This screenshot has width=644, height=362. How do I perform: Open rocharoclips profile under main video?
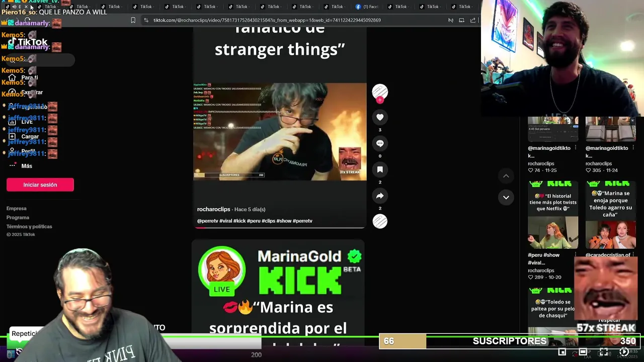[x=213, y=209]
